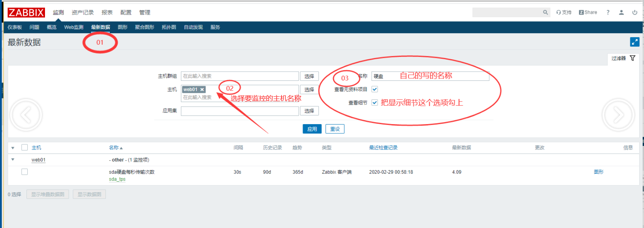Collapse all rows via header arrow
644x228 pixels.
pyautogui.click(x=13, y=148)
